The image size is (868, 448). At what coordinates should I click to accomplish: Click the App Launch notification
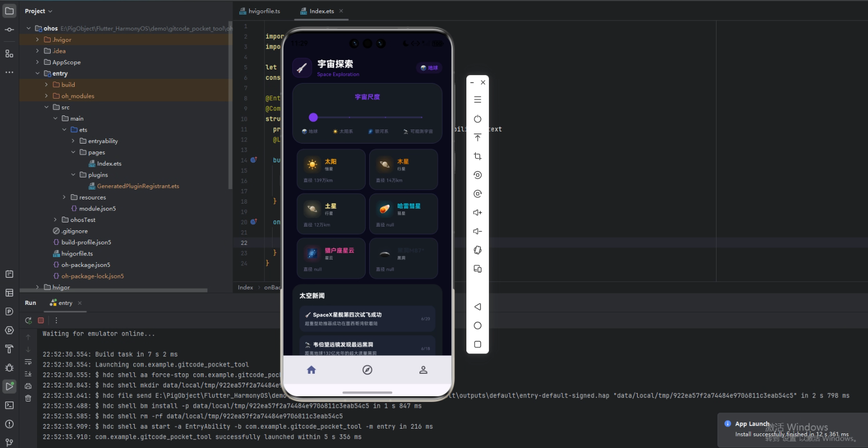coord(792,429)
